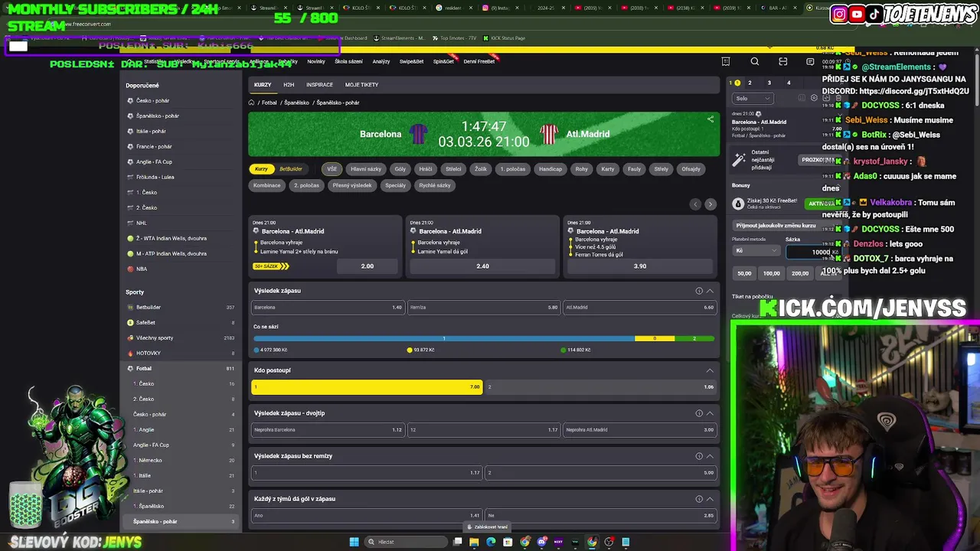This screenshot has width=980, height=551.
Task: Select Atl.Madrid win at odds 6.60
Action: [640, 307]
